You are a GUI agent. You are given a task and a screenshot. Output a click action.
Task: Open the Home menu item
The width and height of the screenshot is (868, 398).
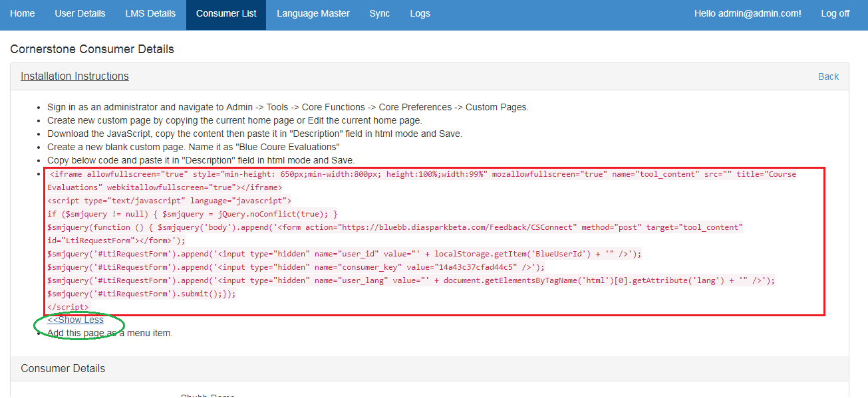23,13
